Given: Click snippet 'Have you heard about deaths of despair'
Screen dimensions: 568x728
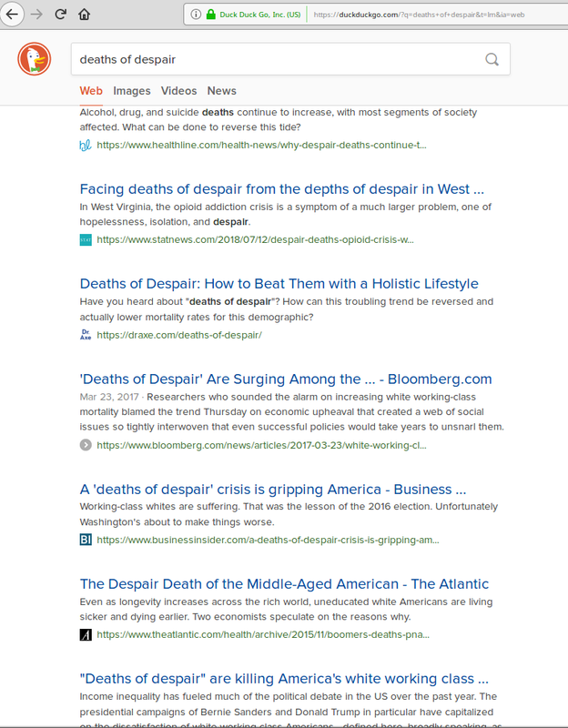Looking at the screenshot, I should pos(287,309).
